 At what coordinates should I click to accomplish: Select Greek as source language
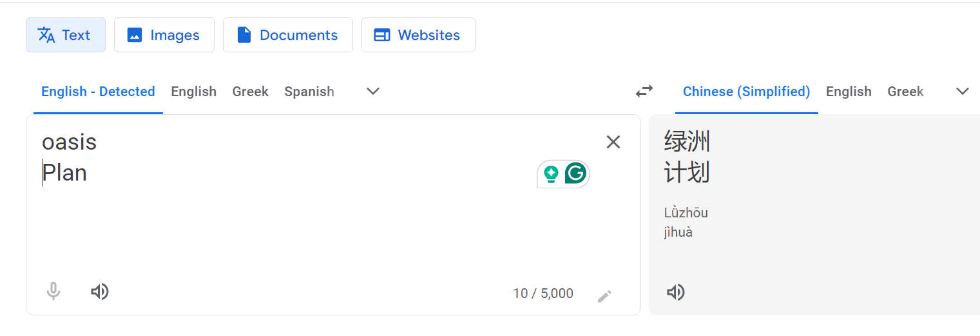coord(251,92)
